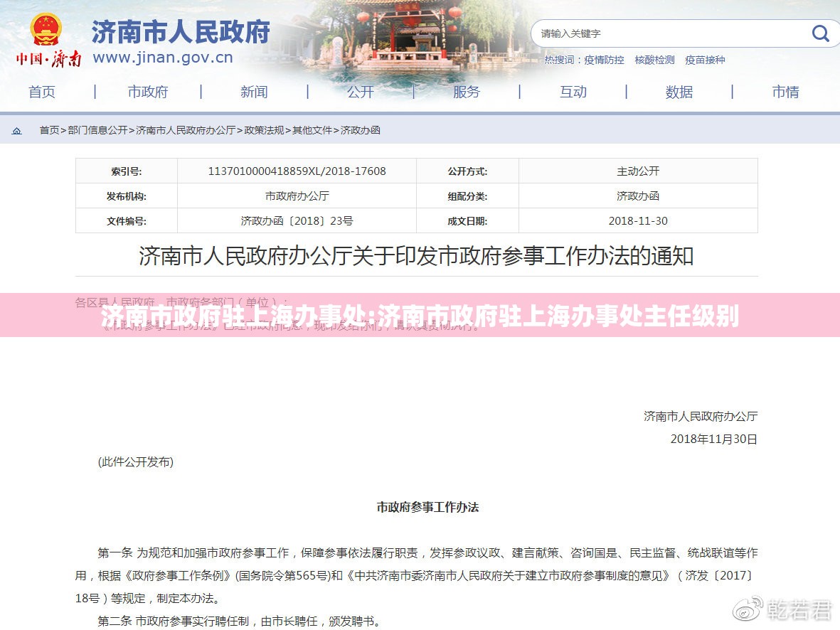
Task: Open the 市情 navigation menu item
Action: pos(785,92)
